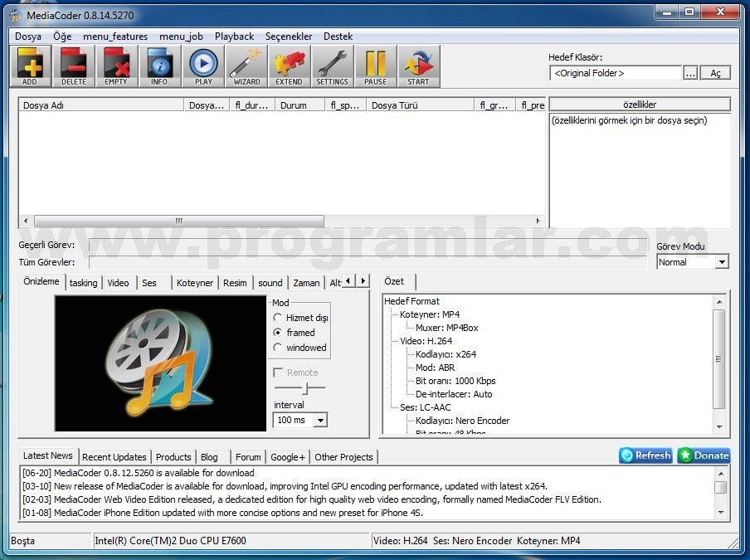
Task: Empty the file list with EMPTY icon
Action: click(x=116, y=66)
